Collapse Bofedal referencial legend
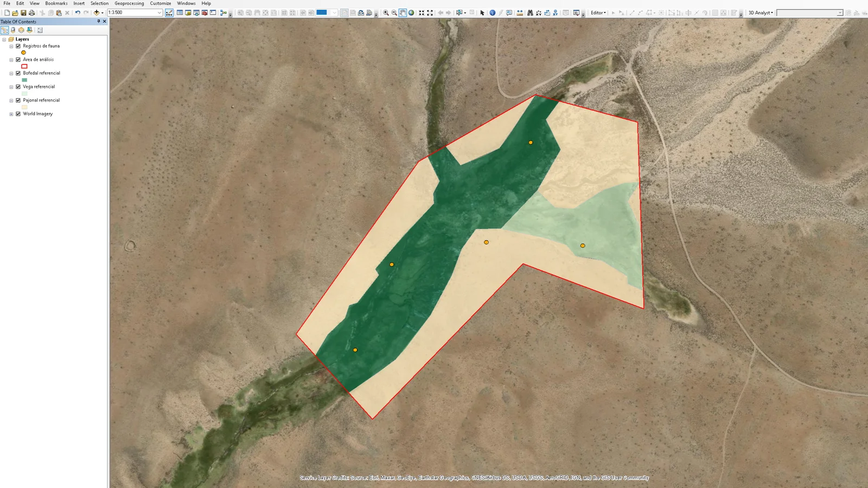 tap(11, 73)
